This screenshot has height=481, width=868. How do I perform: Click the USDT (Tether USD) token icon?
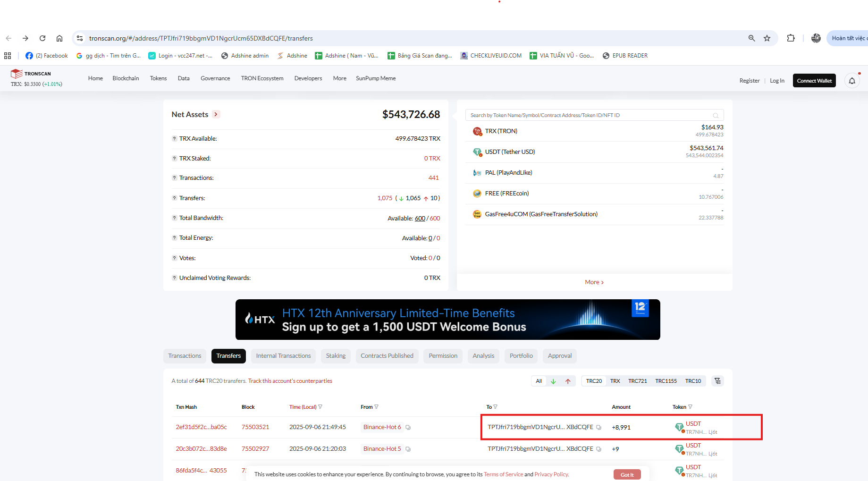pos(477,152)
